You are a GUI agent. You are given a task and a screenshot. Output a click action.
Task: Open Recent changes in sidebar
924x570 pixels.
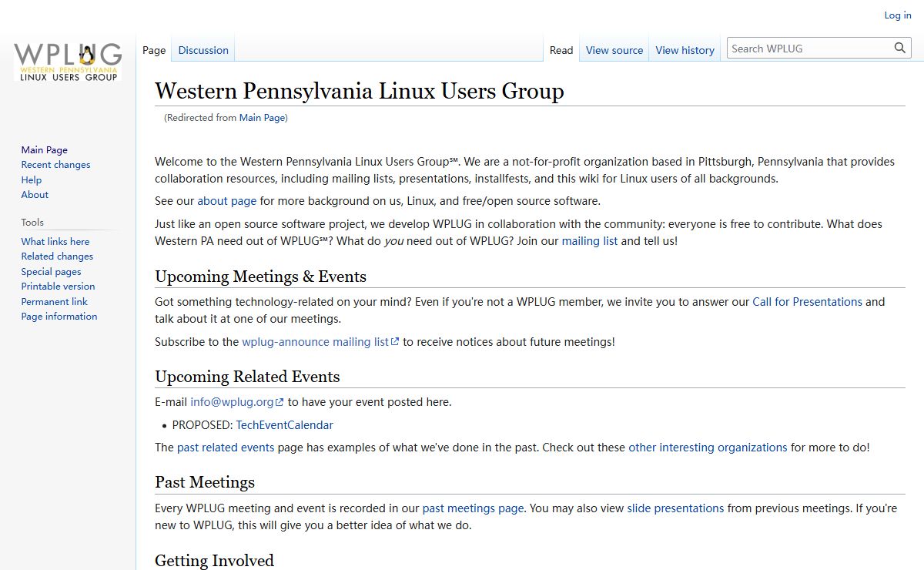click(55, 165)
